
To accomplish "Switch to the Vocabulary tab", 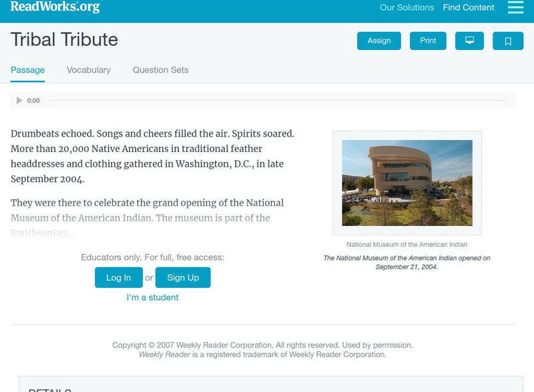I will coord(89,70).
